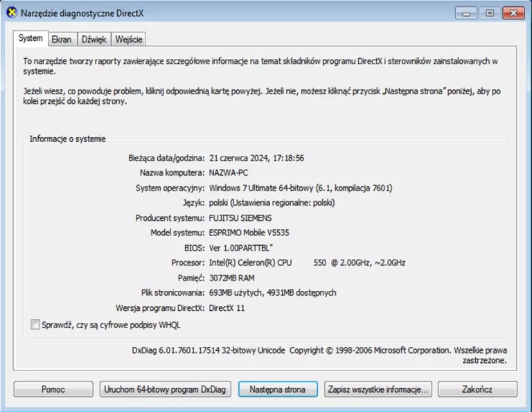Open the Dźwięk tab

point(94,39)
